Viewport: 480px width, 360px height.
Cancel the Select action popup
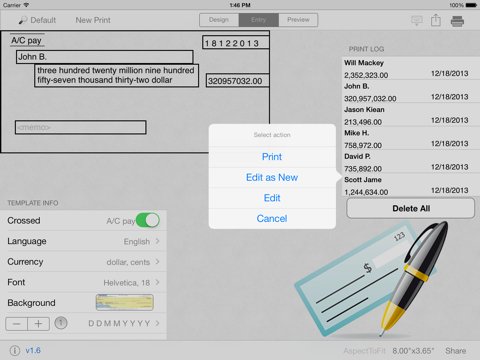coord(272,219)
